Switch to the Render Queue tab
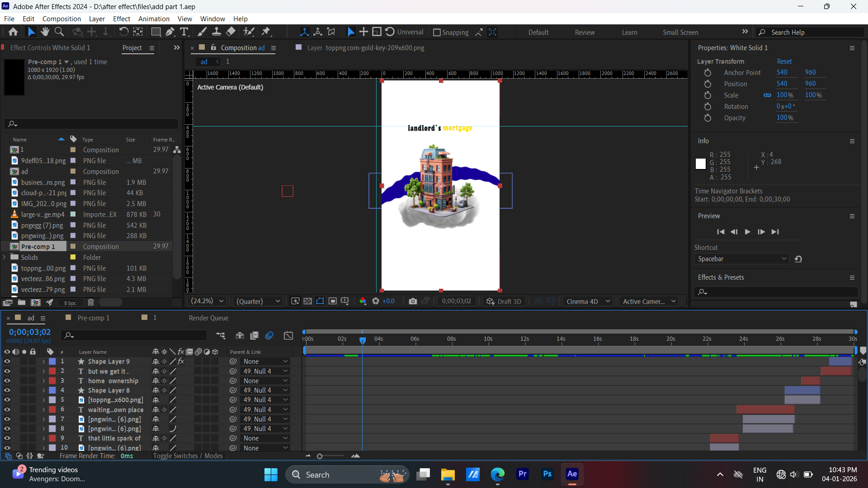The image size is (868, 488). click(208, 318)
